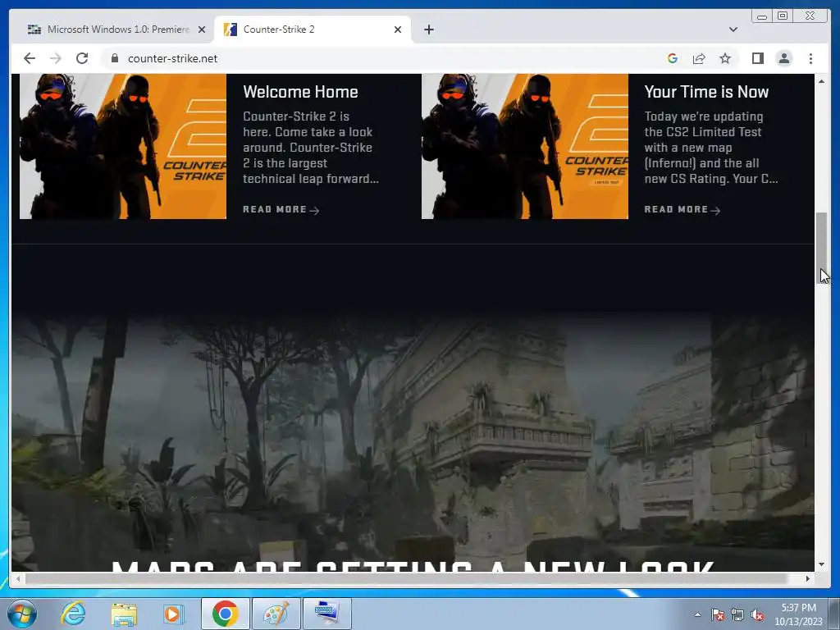Open the Your Time is Now title
The image size is (840, 630).
[706, 92]
